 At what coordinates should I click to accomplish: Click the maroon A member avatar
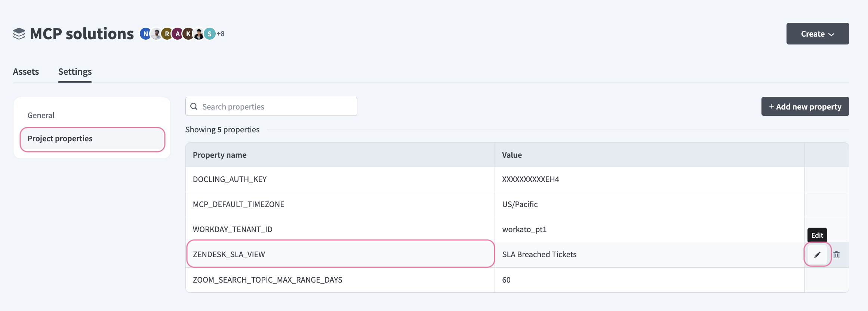point(178,34)
